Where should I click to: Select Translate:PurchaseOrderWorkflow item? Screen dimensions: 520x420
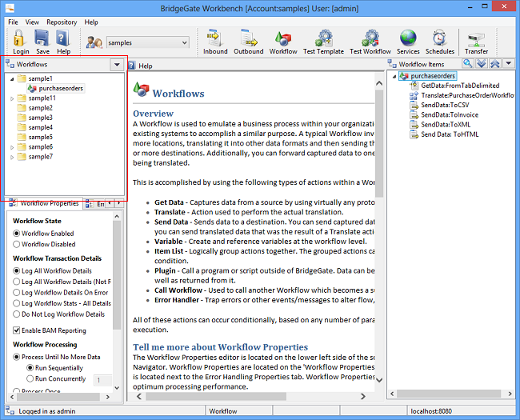click(x=467, y=95)
